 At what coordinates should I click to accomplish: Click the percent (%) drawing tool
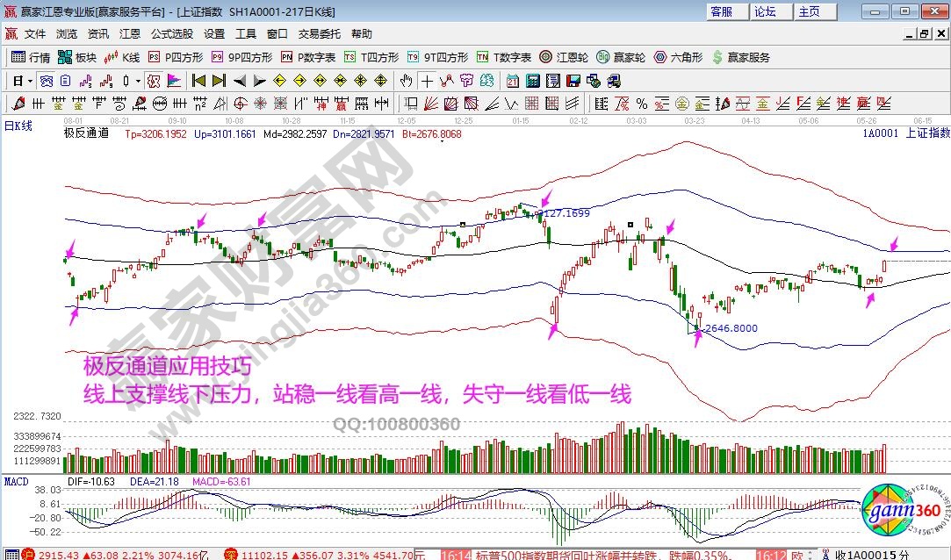coord(642,104)
